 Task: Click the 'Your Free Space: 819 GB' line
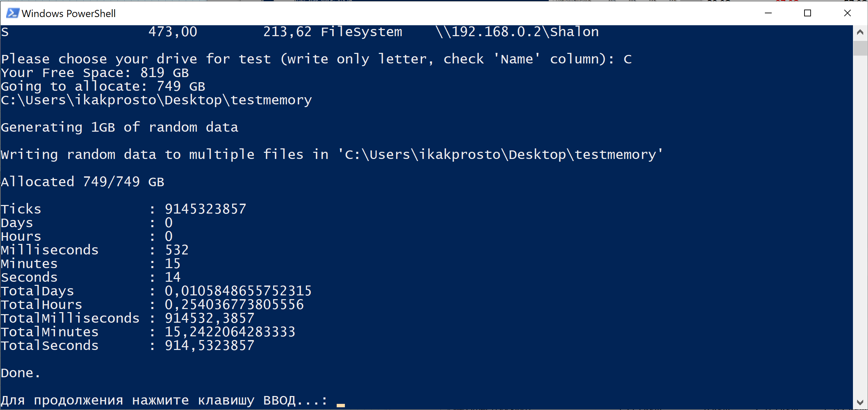pos(95,73)
